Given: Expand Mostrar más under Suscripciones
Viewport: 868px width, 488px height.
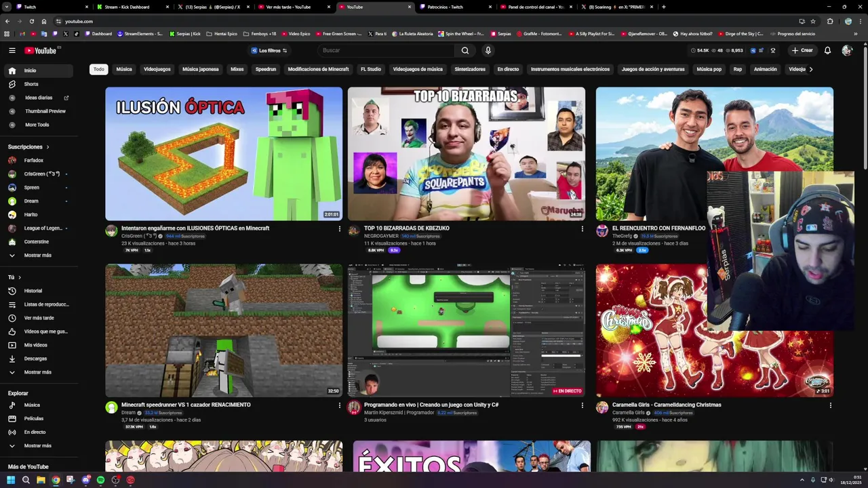Looking at the screenshot, I should coord(37,256).
